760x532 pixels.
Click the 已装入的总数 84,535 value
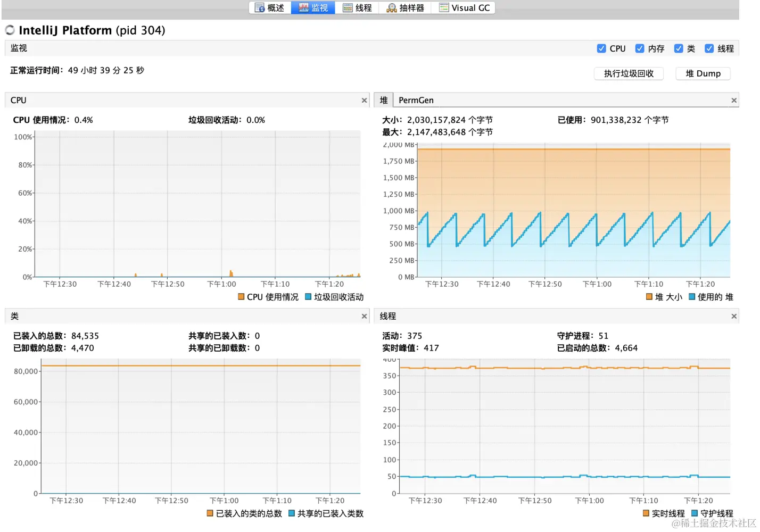coord(85,336)
